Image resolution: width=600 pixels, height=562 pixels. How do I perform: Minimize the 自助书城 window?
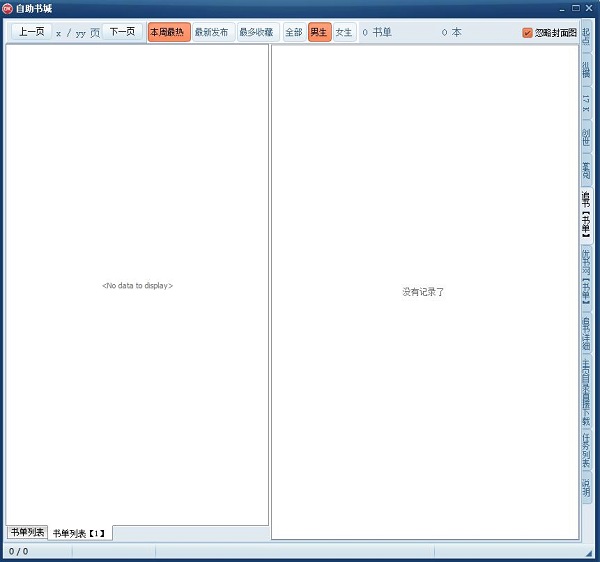(562, 8)
